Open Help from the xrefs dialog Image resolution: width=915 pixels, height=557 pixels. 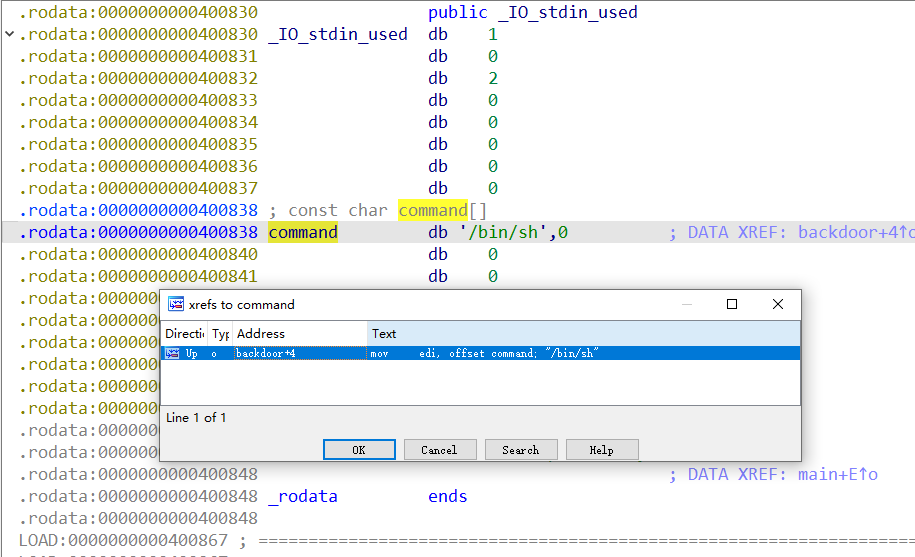pyautogui.click(x=601, y=450)
